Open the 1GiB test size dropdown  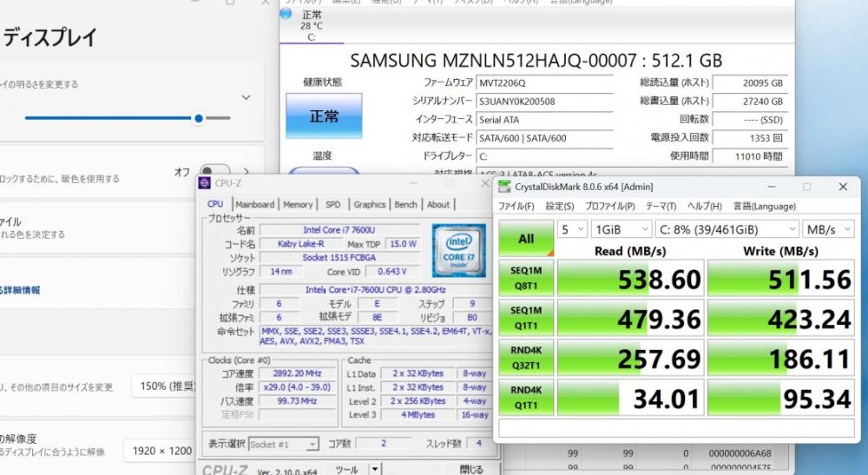[621, 229]
